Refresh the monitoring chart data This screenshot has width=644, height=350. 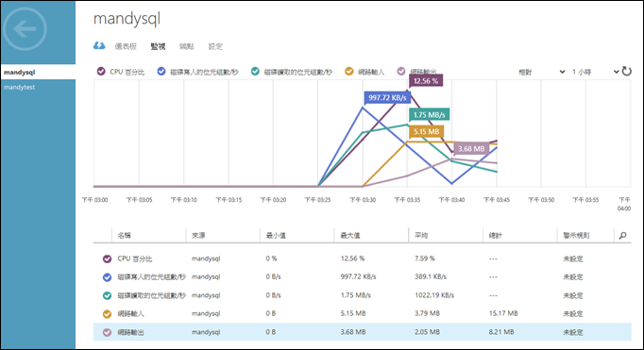[x=626, y=72]
